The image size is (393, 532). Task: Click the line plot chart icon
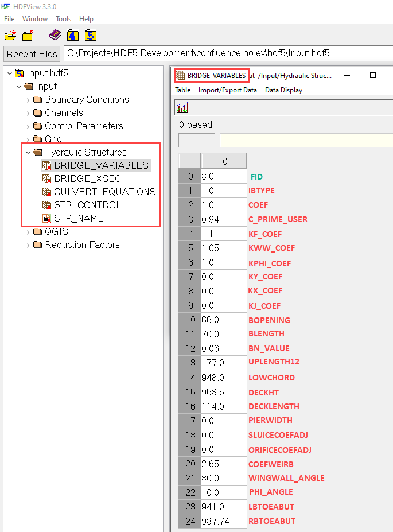point(183,107)
